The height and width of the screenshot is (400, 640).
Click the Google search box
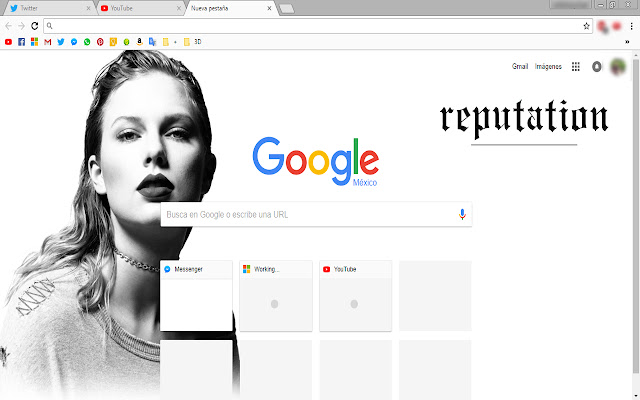(316, 214)
